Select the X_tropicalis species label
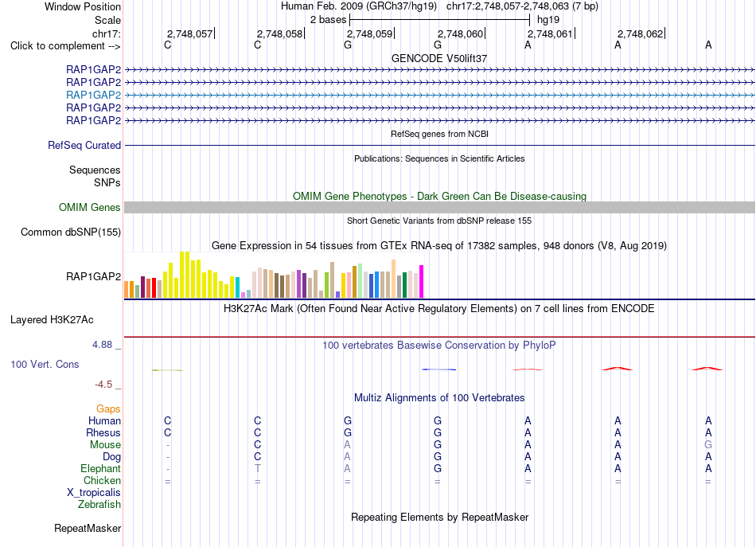This screenshot has height=547, width=756. click(94, 493)
